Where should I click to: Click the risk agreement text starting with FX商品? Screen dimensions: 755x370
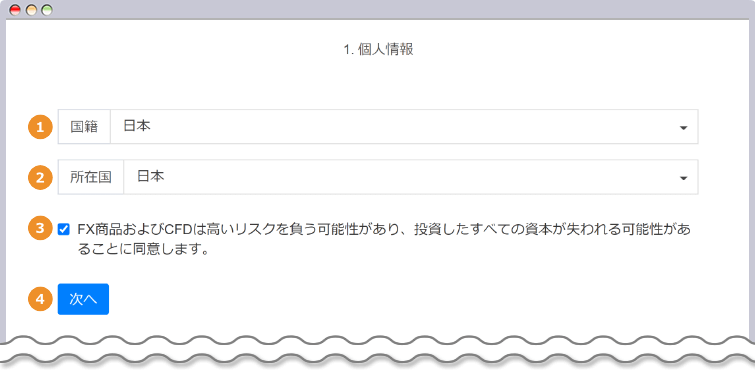point(384,239)
